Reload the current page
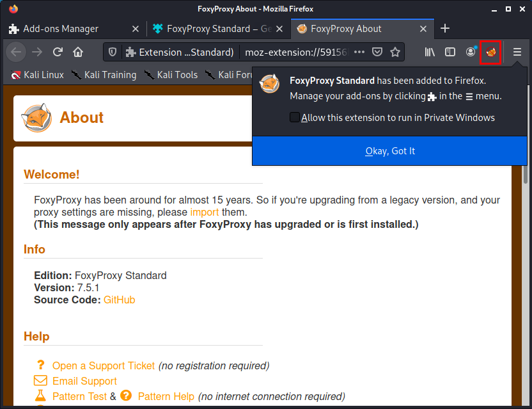Image resolution: width=532 pixels, height=409 pixels. click(58, 52)
